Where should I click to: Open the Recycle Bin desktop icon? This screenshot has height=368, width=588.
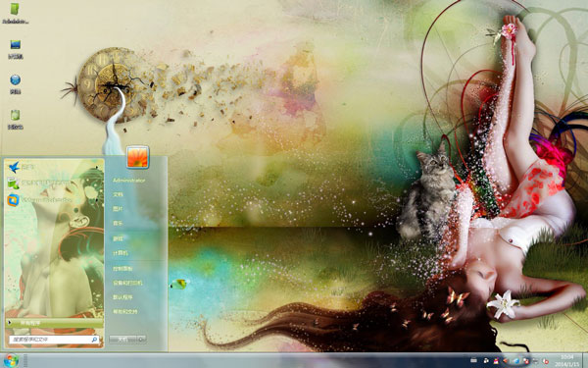pyautogui.click(x=15, y=120)
